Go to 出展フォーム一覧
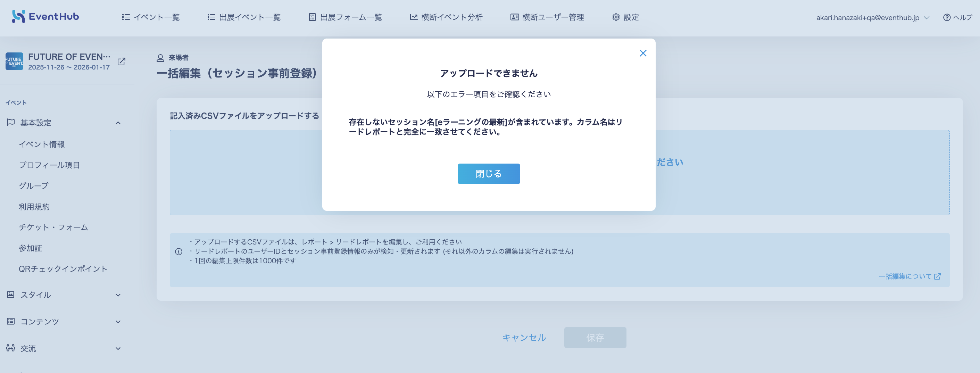 pos(345,17)
